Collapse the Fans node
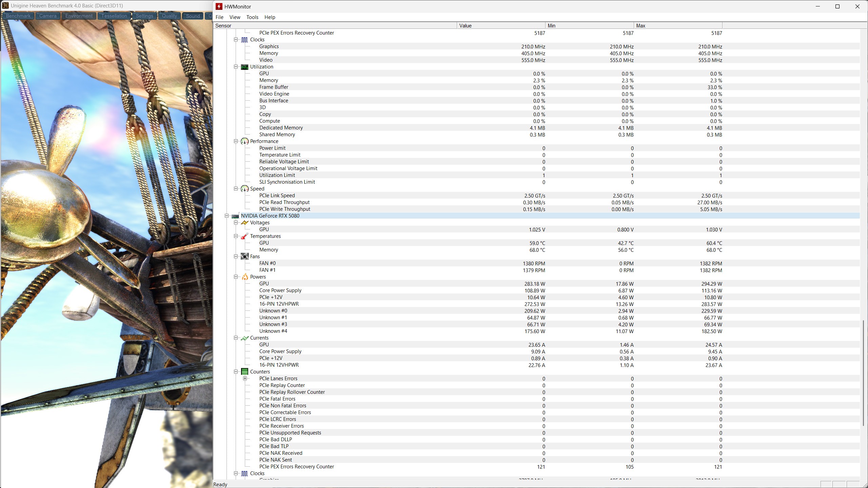This screenshot has height=488, width=868. tap(236, 257)
